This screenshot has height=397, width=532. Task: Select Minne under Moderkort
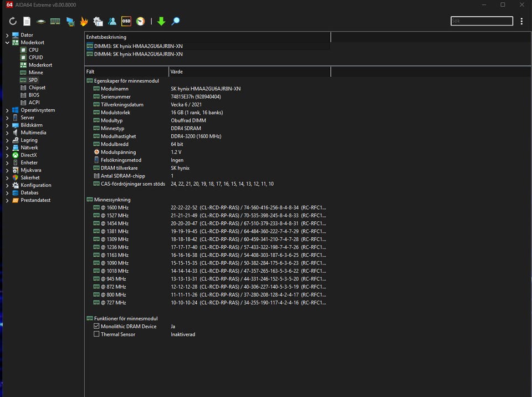(35, 73)
